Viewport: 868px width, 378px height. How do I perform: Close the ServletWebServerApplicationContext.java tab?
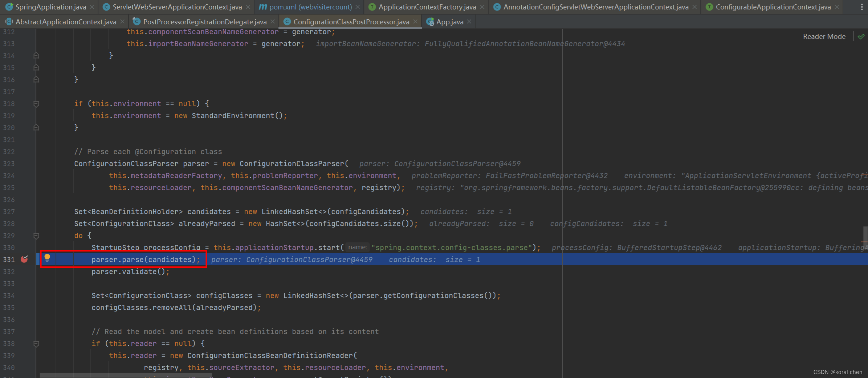[248, 7]
